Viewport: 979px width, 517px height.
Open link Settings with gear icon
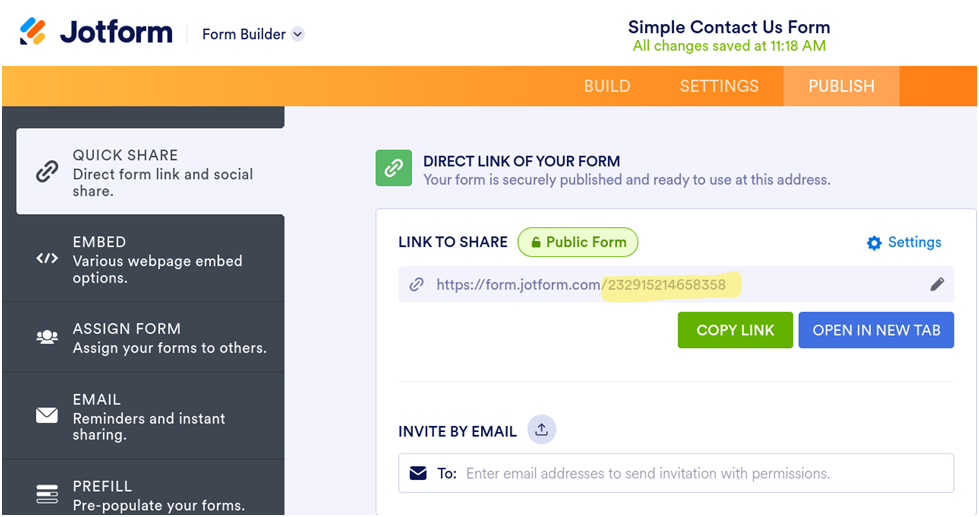point(904,242)
